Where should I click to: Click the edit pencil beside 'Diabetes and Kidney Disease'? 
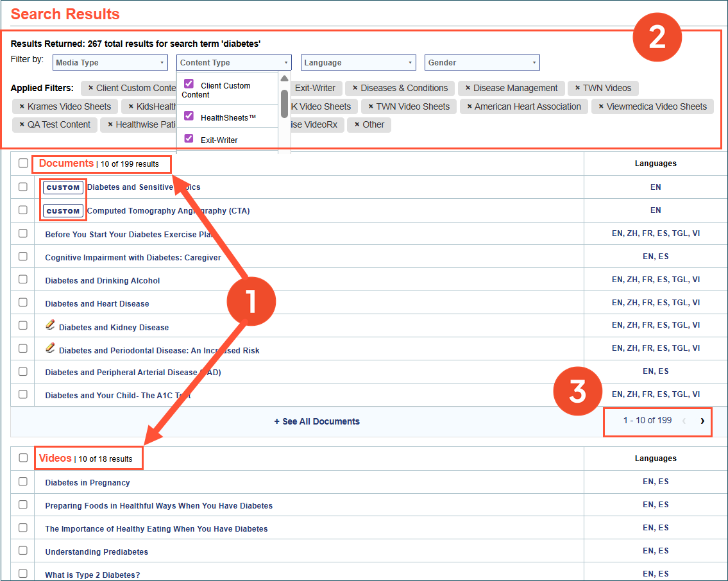(x=51, y=324)
